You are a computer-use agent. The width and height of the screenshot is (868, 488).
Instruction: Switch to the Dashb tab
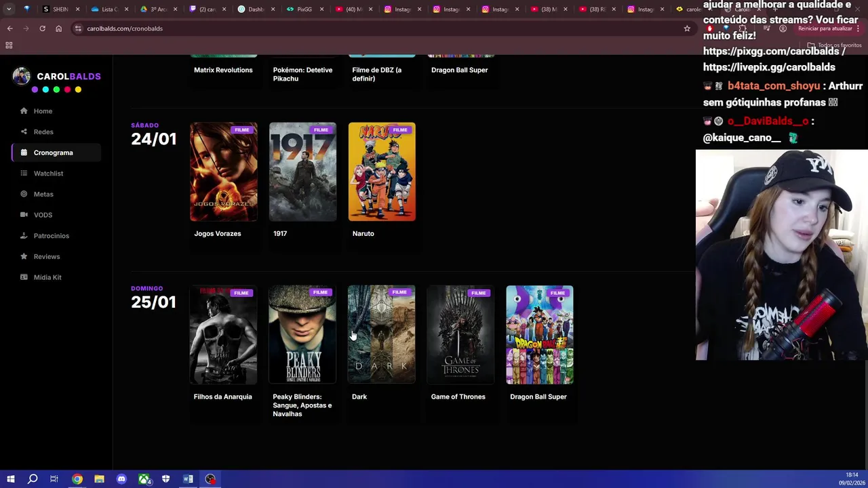coord(255,9)
